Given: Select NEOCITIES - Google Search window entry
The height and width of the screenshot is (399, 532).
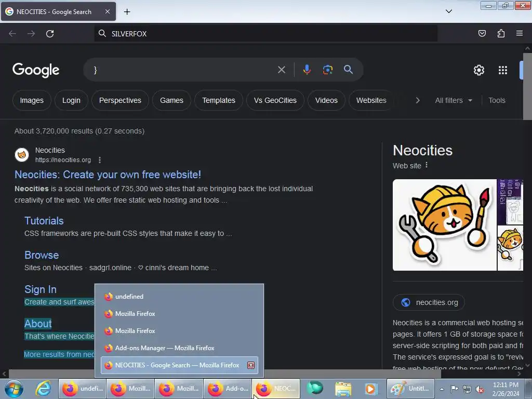Looking at the screenshot, I should (x=179, y=365).
